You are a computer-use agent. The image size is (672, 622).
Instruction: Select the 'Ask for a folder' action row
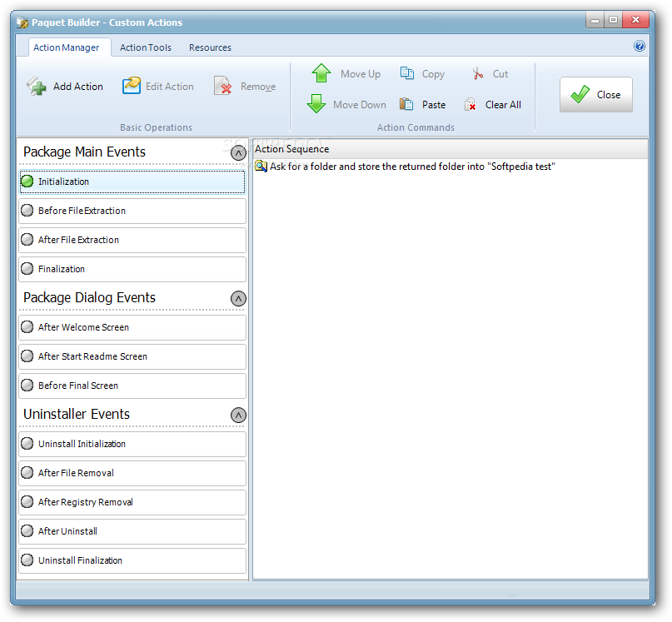click(x=450, y=167)
